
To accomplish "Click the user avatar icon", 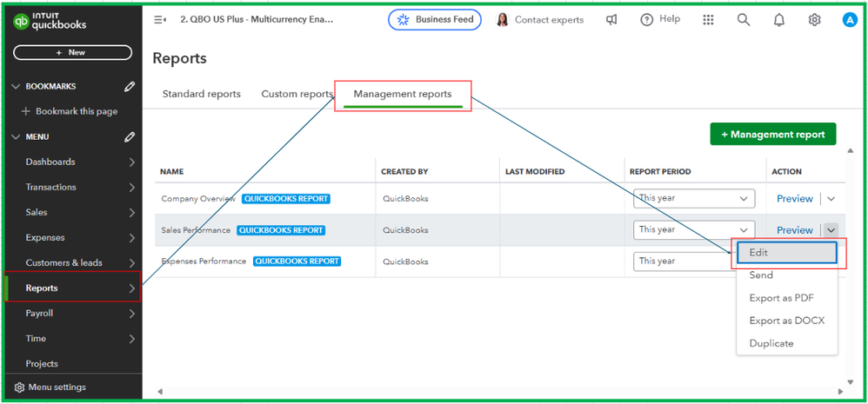I will pos(850,20).
